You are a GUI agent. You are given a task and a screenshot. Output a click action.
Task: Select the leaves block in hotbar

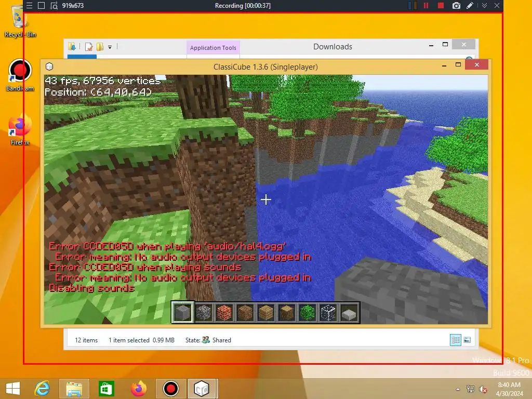coord(308,312)
